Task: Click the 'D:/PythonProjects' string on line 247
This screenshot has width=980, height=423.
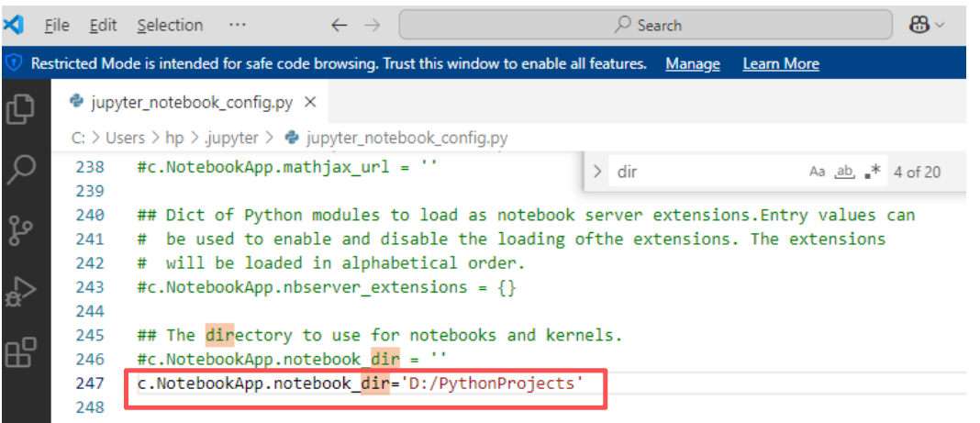Action: 491,383
